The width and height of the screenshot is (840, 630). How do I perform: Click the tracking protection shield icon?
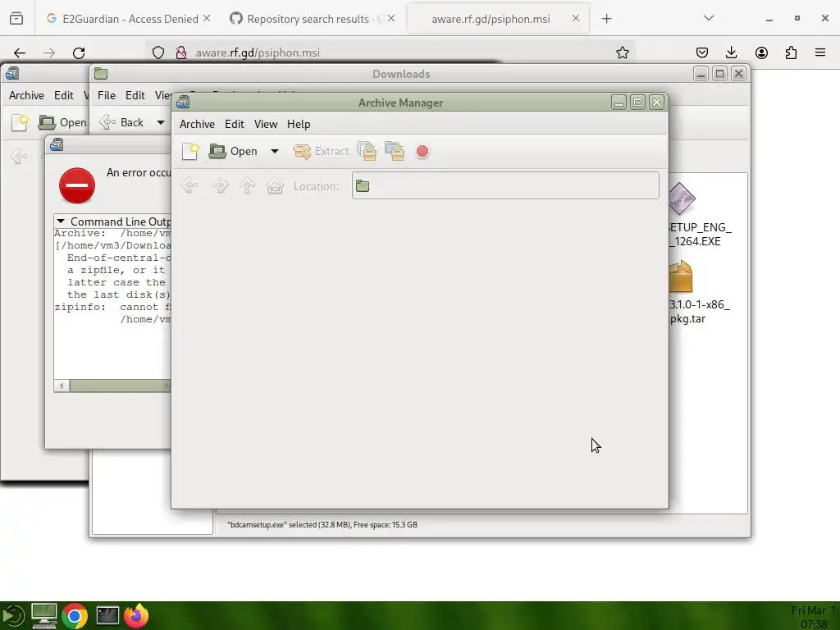[158, 52]
